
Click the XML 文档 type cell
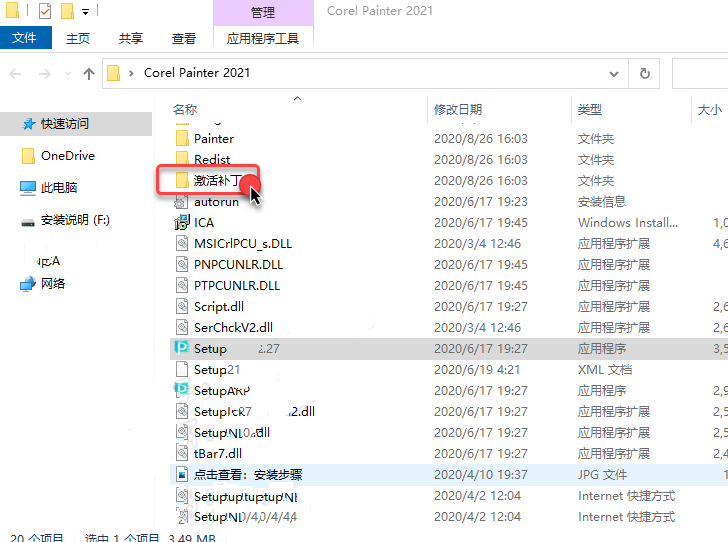605,370
